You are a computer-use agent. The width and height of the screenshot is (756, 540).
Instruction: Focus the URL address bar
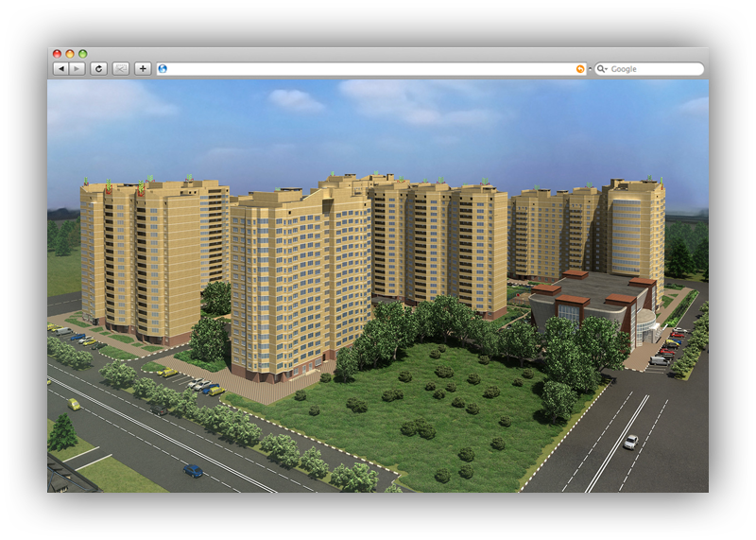click(x=371, y=69)
